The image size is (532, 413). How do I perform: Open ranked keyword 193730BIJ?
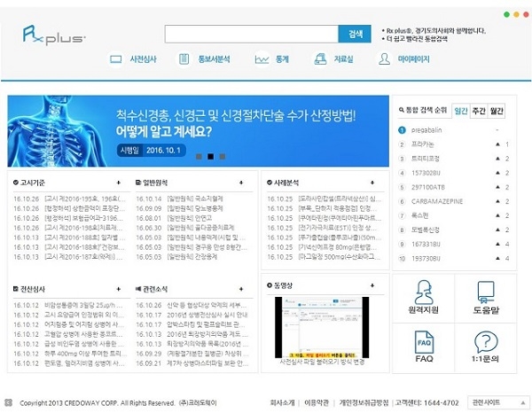click(426, 259)
